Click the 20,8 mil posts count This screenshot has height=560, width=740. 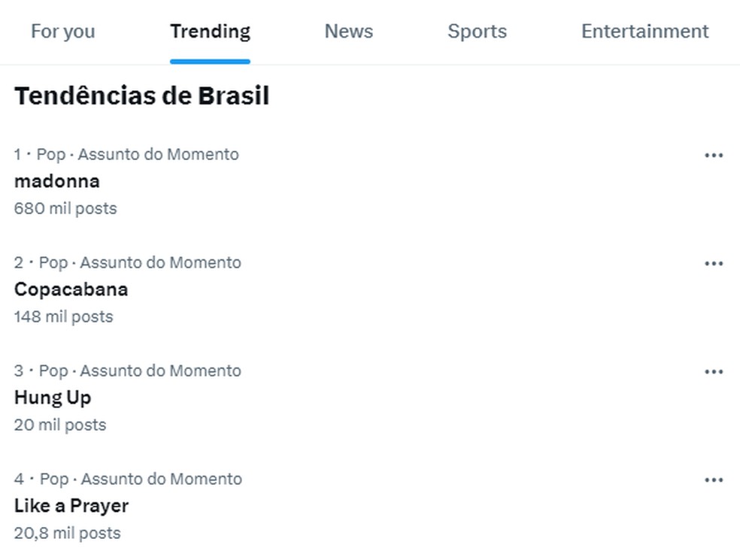pyautogui.click(x=67, y=533)
